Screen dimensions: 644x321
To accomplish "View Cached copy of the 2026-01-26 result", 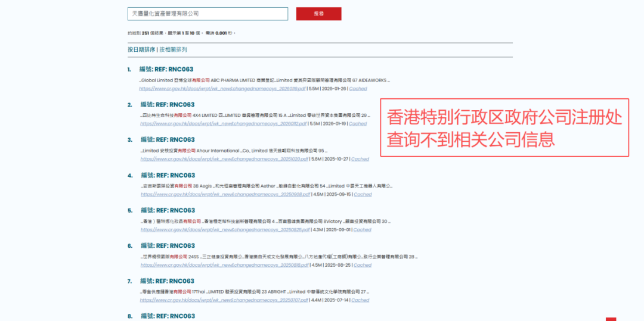I will point(358,89).
